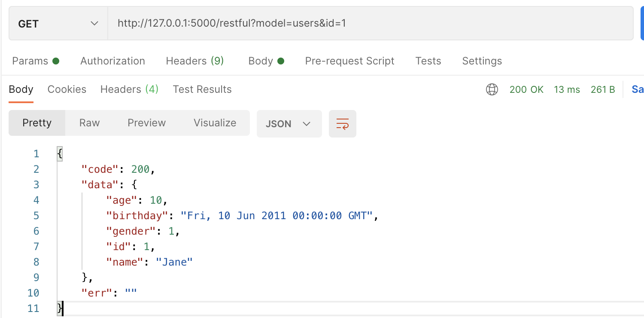View response Headers (4) tab
Image resolution: width=644 pixels, height=318 pixels.
coord(129,89)
